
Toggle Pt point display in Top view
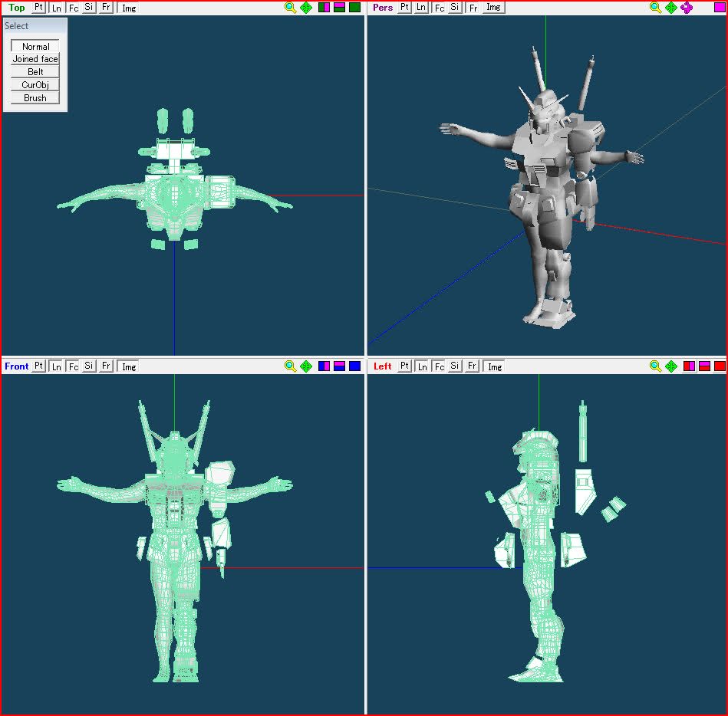39,8
